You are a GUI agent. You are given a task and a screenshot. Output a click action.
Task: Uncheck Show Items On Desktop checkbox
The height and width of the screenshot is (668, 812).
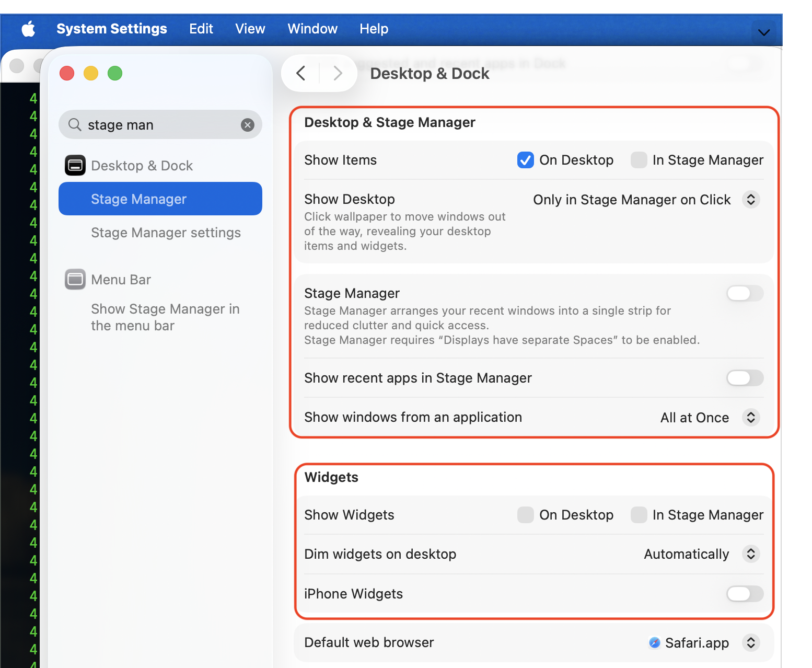point(525,160)
